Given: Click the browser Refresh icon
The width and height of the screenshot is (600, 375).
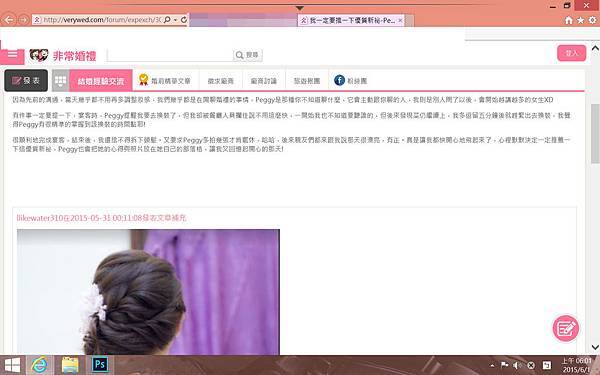Looking at the screenshot, I should [x=184, y=20].
